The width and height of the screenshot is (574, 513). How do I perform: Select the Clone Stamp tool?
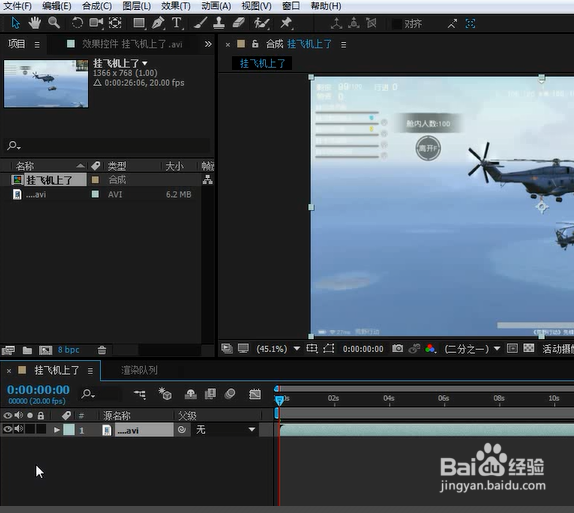pos(219,23)
